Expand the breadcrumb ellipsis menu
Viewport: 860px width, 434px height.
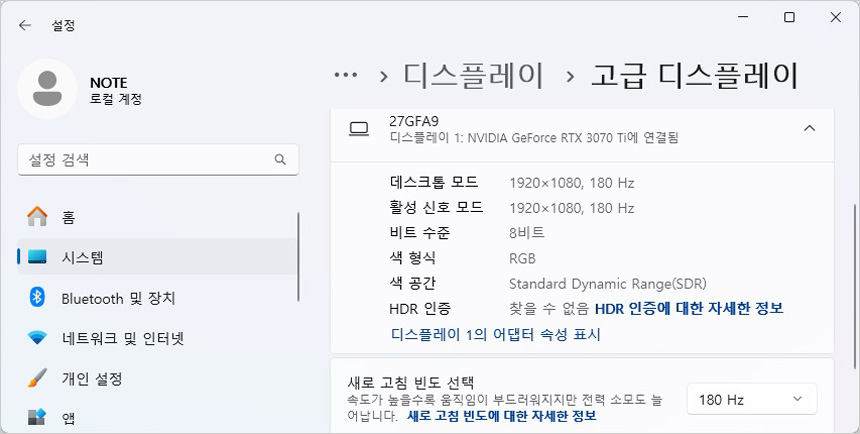click(346, 75)
